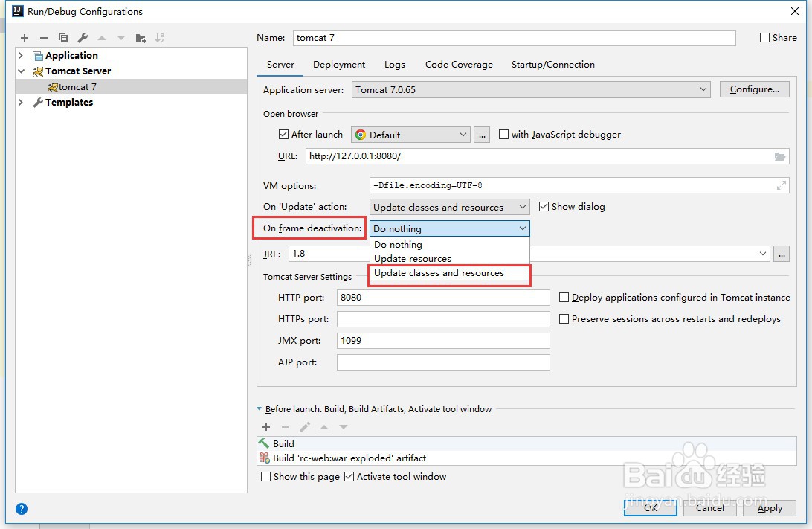The height and width of the screenshot is (529, 812).
Task: Edit before-launch task pencil icon
Action: (305, 427)
